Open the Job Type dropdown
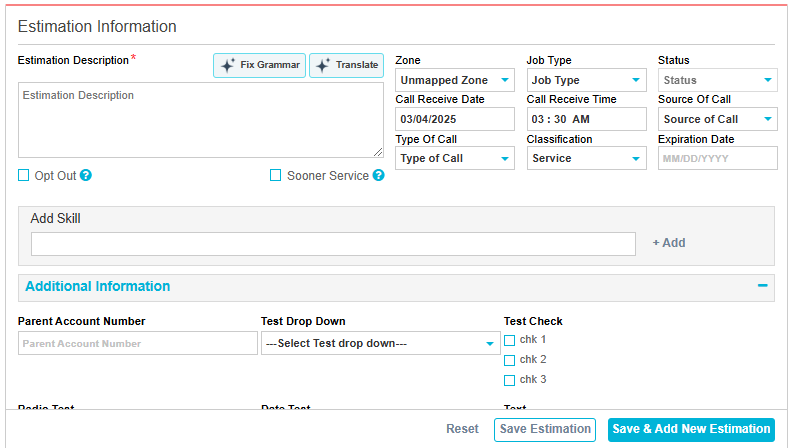This screenshot has height=448, width=794. pos(586,81)
